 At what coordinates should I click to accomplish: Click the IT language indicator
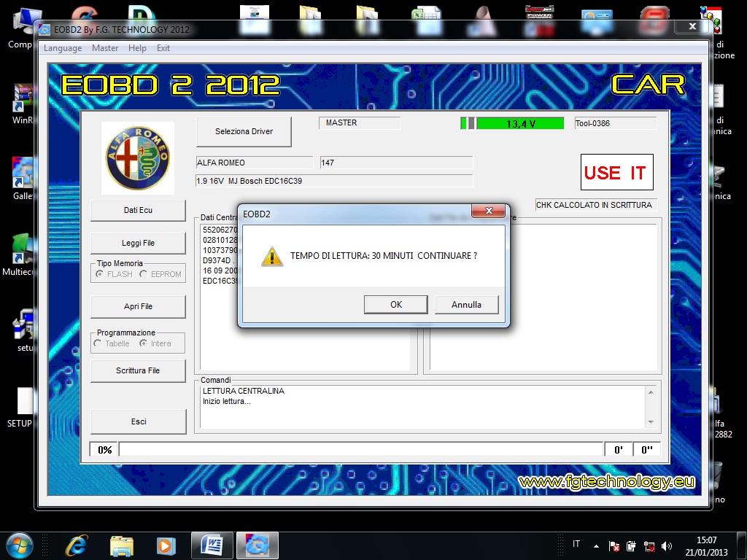[x=576, y=544]
